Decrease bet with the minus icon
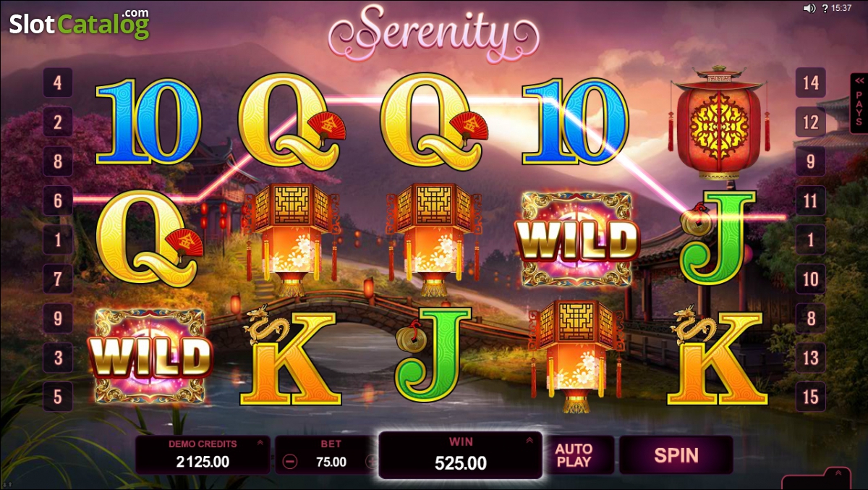 [x=290, y=462]
